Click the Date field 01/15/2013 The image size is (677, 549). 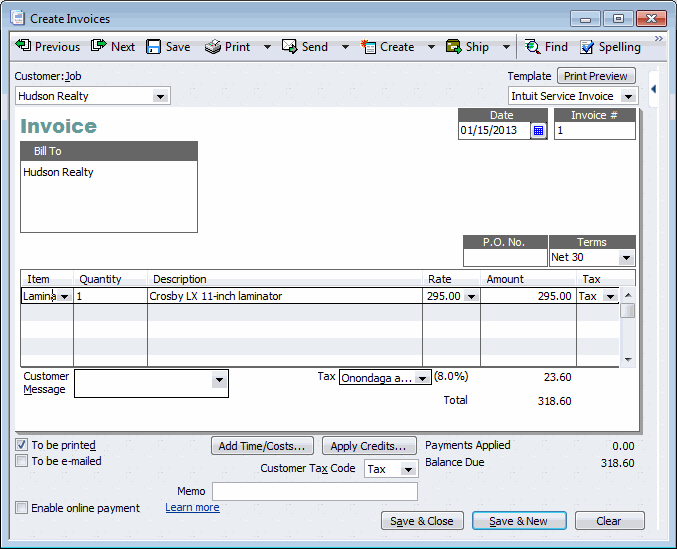(494, 130)
